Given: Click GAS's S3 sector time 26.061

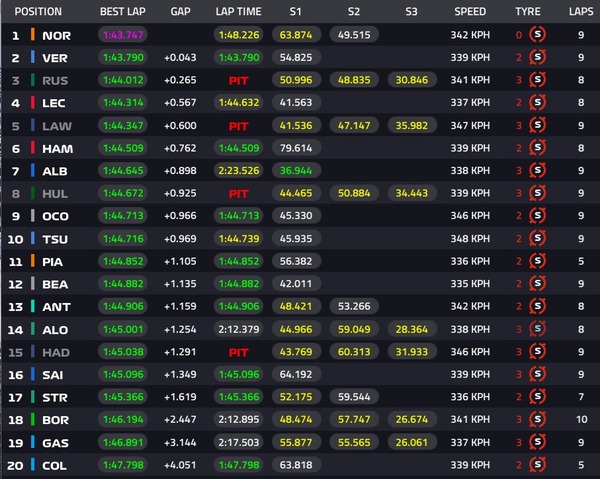Looking at the screenshot, I should coord(411,443).
